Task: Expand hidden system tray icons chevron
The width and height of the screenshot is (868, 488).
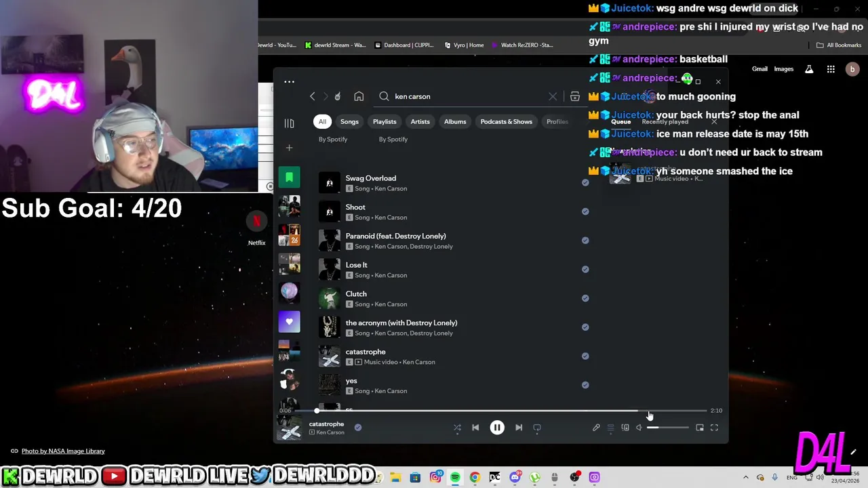Action: coord(746,478)
